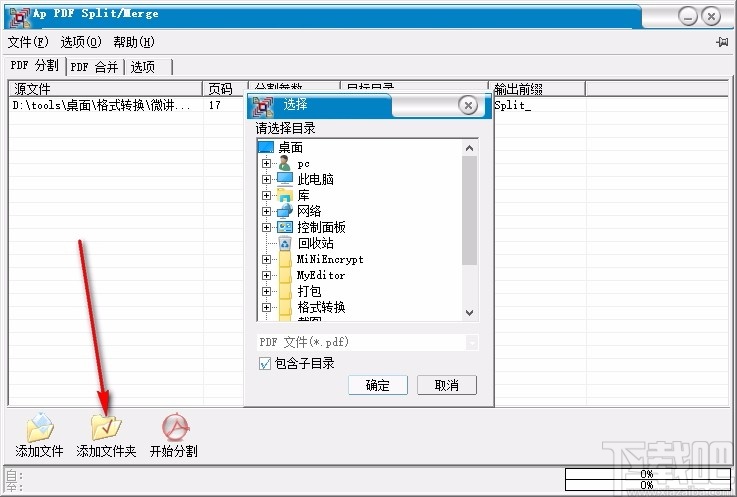Select 回收站 label in the directory tree
The width and height of the screenshot is (737, 497).
315,243
